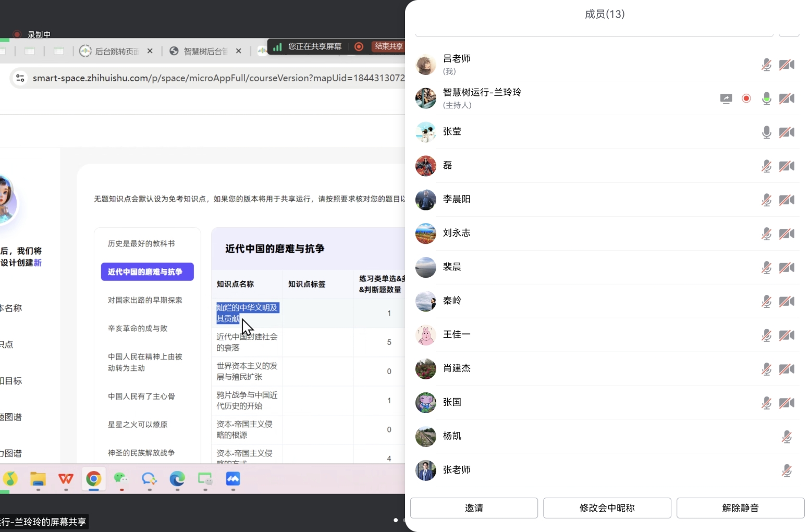
Task: Click the 邀请 invite button
Action: click(473, 508)
